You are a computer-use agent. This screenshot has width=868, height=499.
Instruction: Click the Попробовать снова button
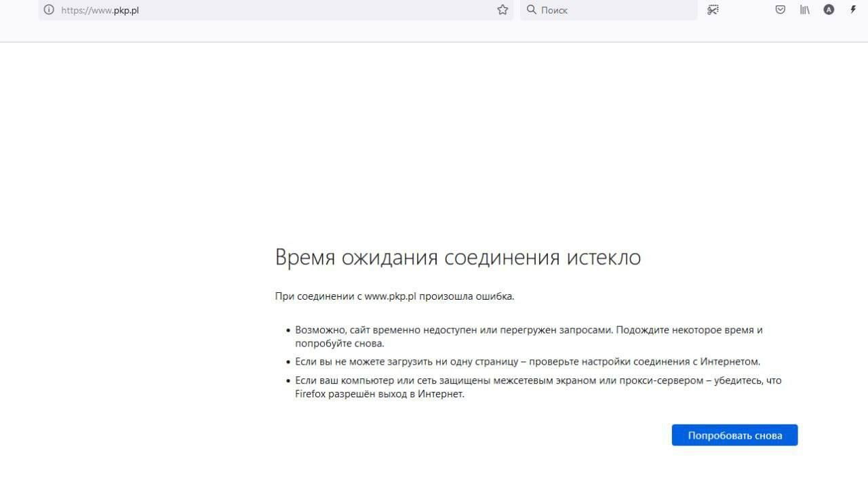coord(734,435)
